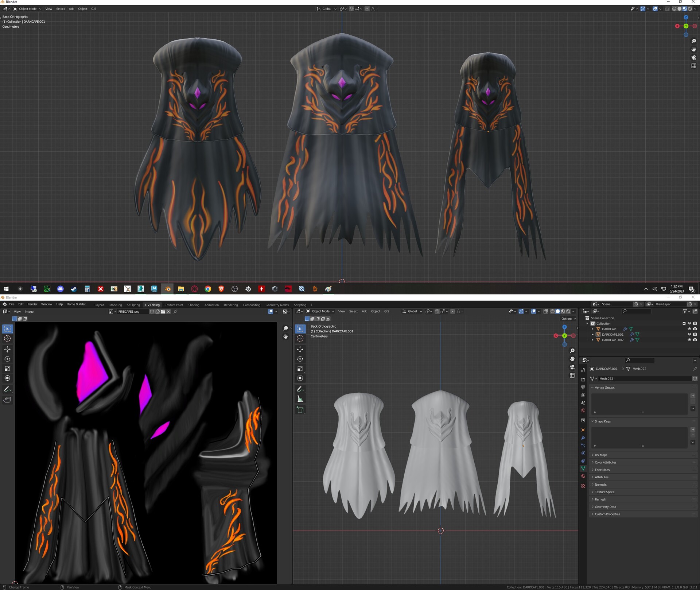Uncheck the Collection checkbox in the Outliner
Viewport: 700px width, 590px height.
pyautogui.click(x=684, y=323)
